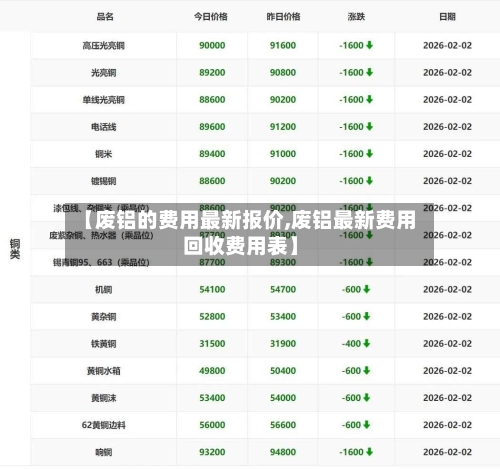This screenshot has width=500, height=469.
Task: Select the 黄铜水箱 product name
Action: pyautogui.click(x=104, y=371)
